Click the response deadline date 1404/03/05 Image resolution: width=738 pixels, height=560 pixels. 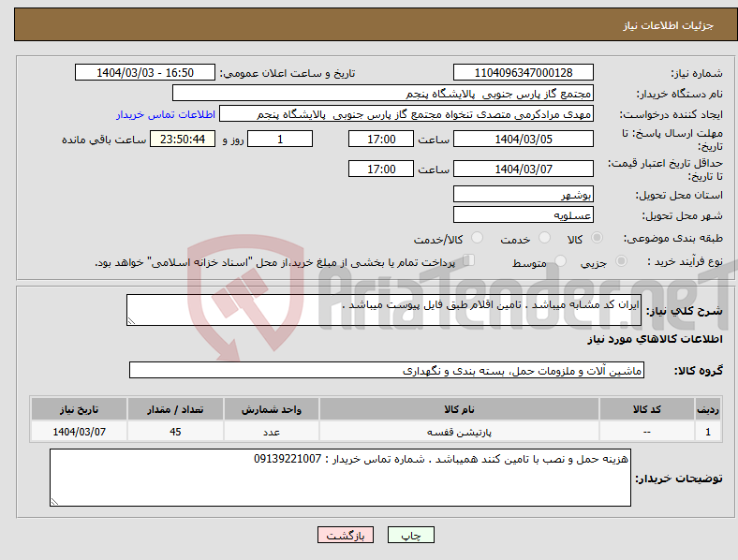pos(524,139)
